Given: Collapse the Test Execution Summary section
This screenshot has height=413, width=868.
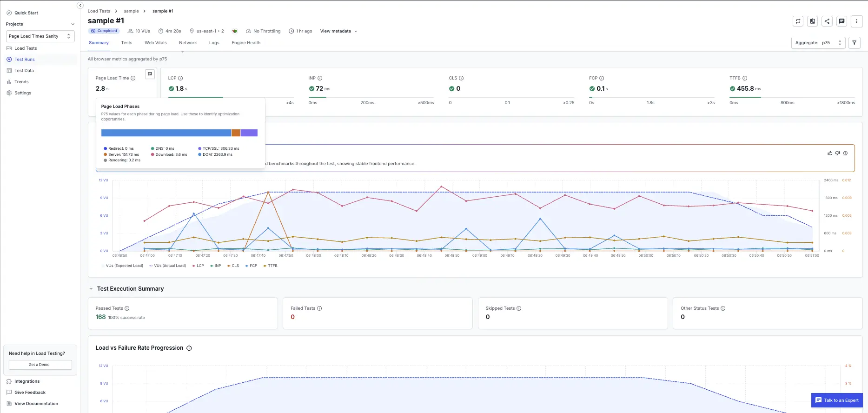Looking at the screenshot, I should point(91,289).
